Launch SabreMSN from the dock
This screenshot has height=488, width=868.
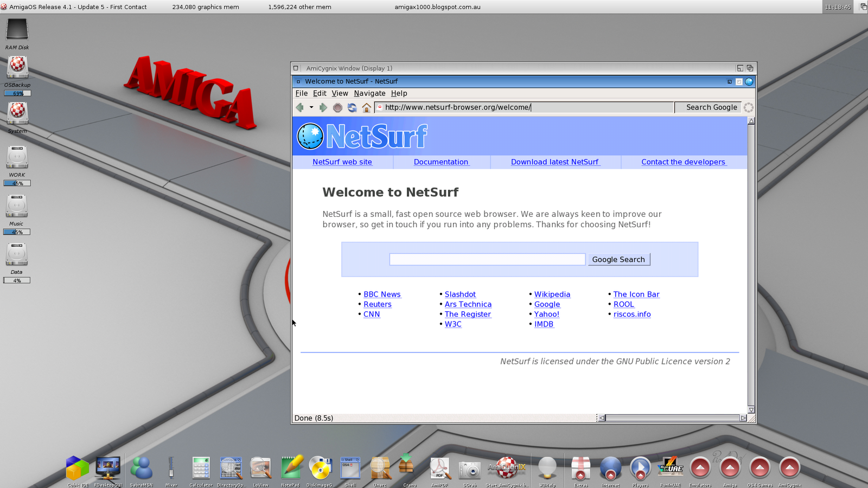[x=142, y=468]
